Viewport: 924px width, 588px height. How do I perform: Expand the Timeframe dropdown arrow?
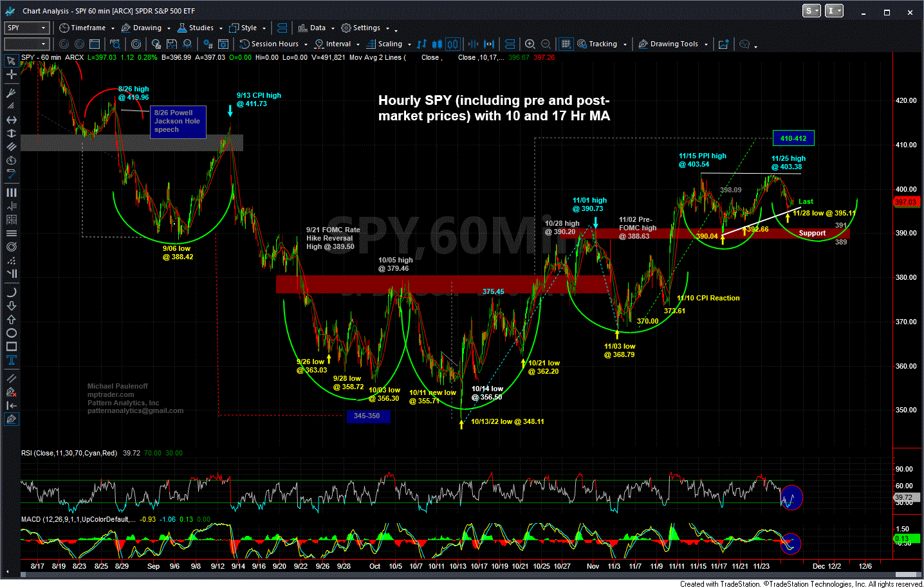click(113, 28)
